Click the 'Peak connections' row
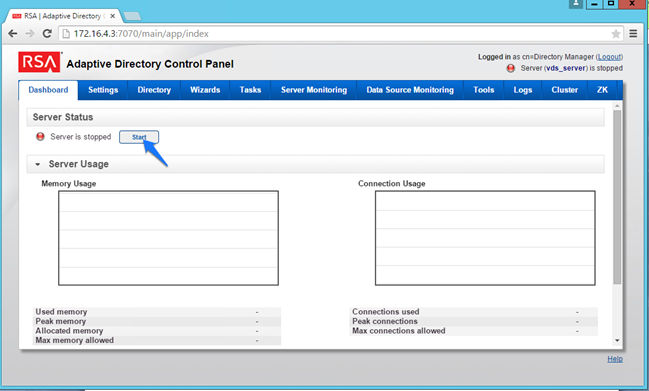 tap(474, 321)
